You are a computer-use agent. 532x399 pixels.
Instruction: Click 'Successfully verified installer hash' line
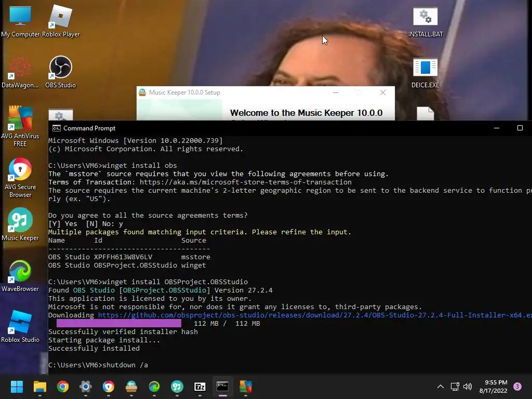pos(123,332)
